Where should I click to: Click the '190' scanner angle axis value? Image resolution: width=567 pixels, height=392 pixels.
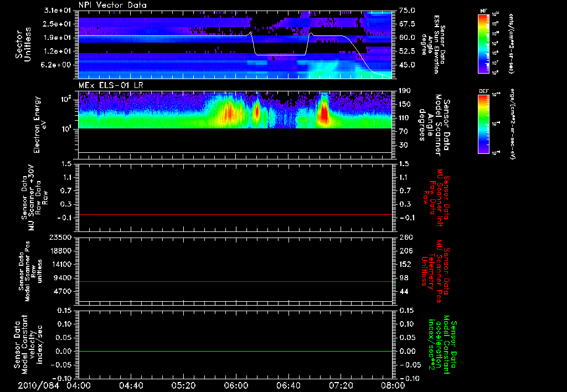click(x=405, y=91)
